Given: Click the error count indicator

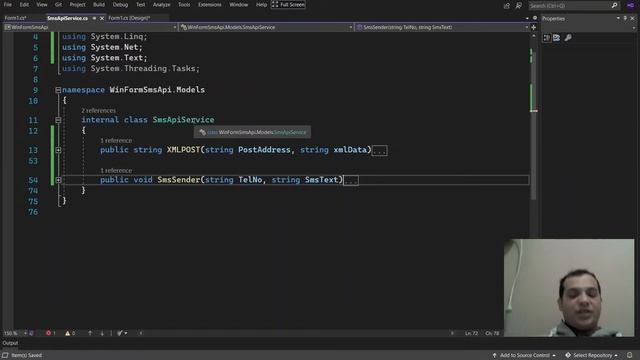Looking at the screenshot, I should tap(51, 333).
